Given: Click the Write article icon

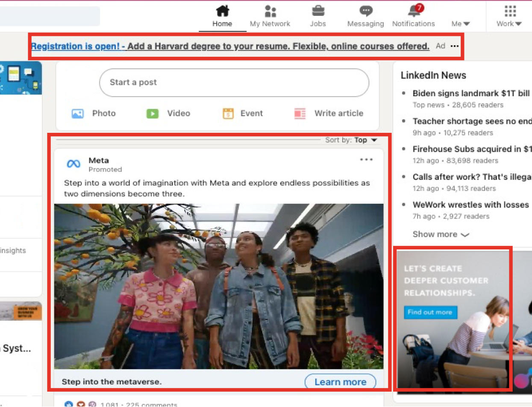Looking at the screenshot, I should (x=300, y=114).
